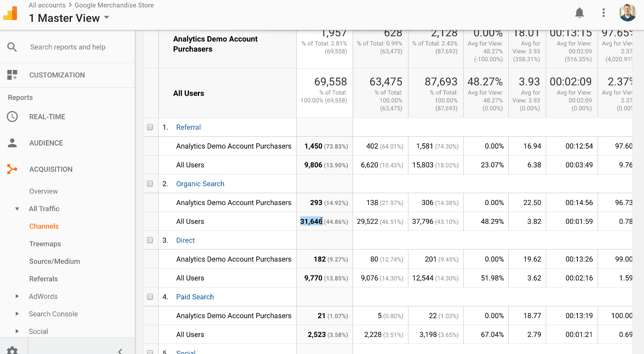Expand the Search Console section arrow
644x354 pixels.
[x=17, y=314]
